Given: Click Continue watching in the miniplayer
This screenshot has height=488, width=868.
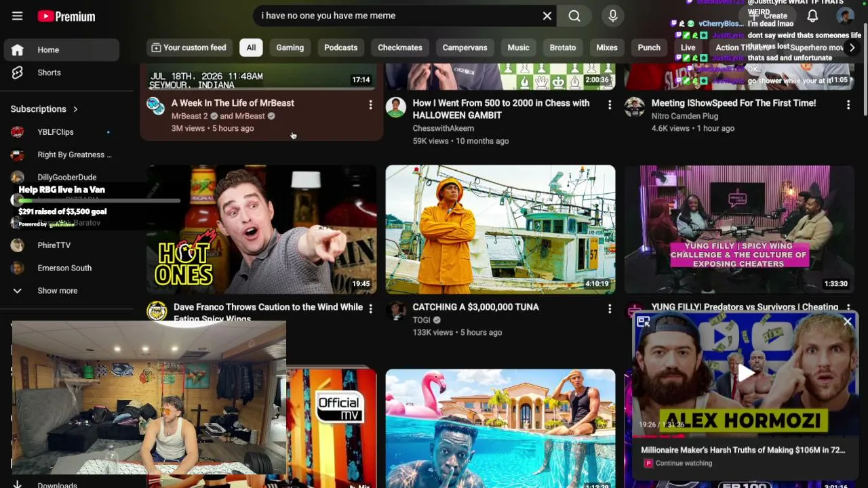Looking at the screenshot, I should tap(684, 463).
